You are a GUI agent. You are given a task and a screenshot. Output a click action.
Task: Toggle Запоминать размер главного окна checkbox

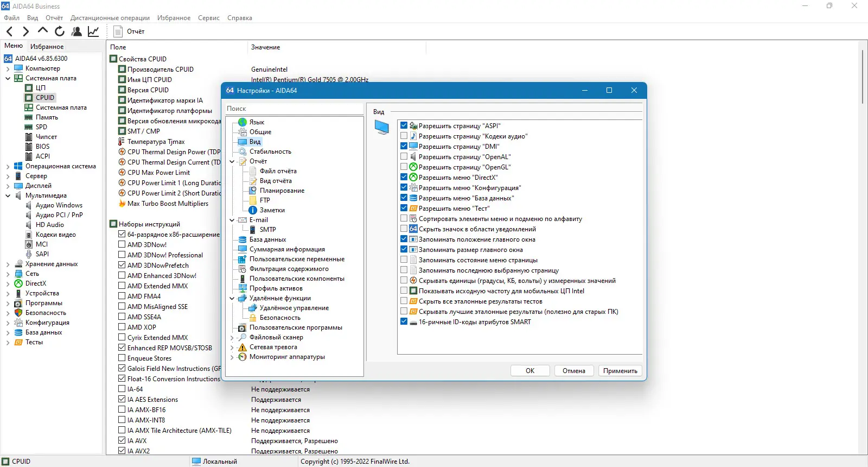404,249
